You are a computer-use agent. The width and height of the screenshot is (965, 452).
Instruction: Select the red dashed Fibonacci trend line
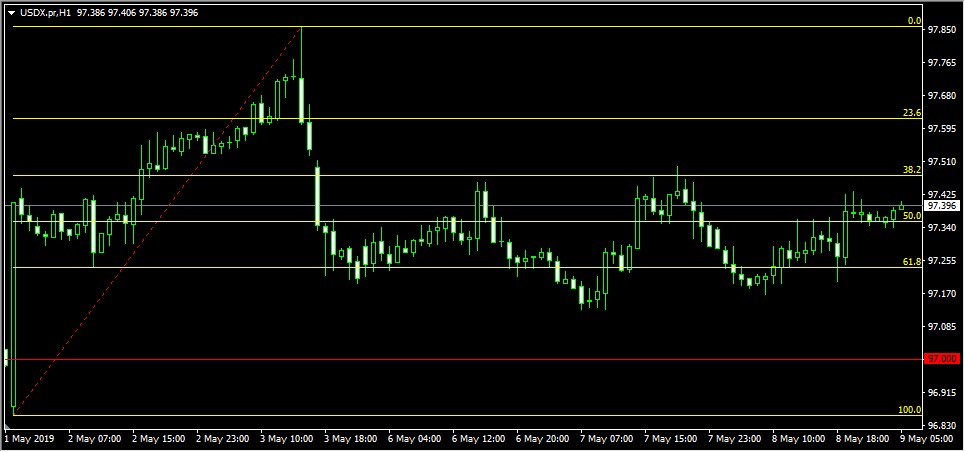tap(158, 219)
